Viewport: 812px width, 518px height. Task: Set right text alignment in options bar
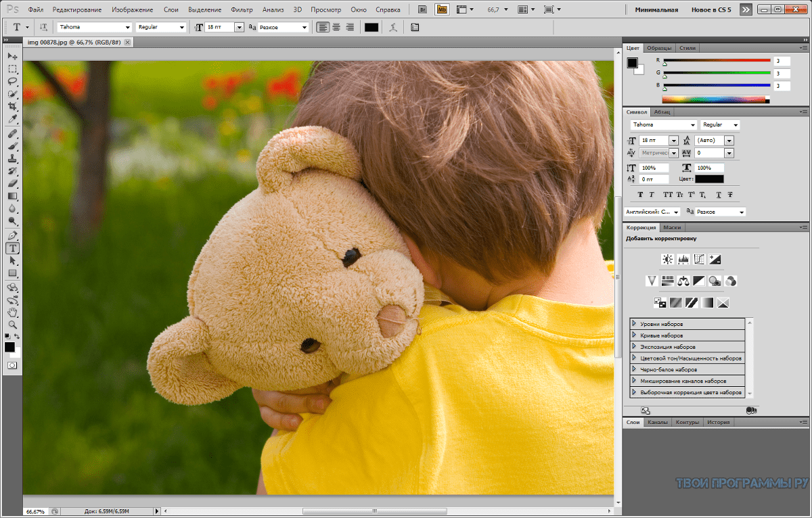[x=350, y=27]
